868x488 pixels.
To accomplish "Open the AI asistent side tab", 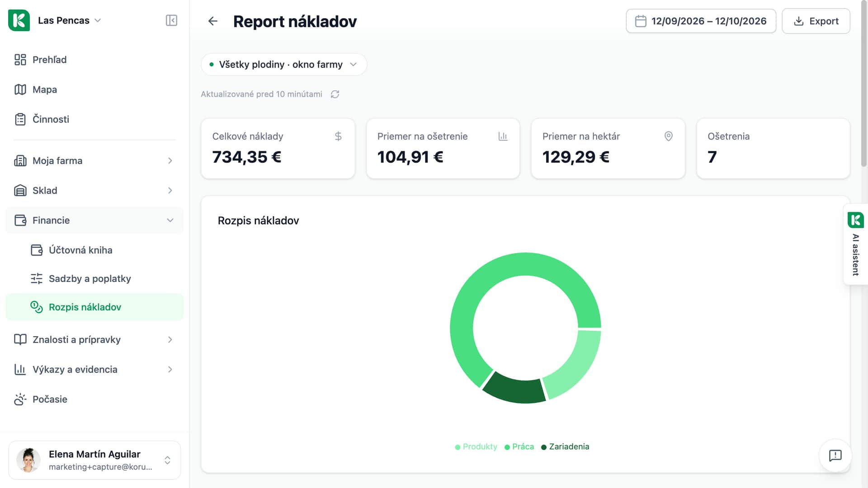I will click(x=855, y=244).
